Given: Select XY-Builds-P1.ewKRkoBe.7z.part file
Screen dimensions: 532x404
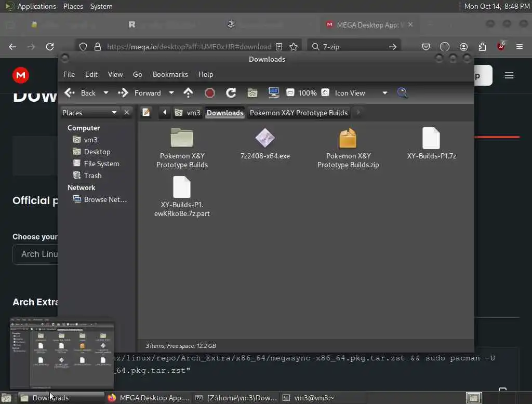Looking at the screenshot, I should coord(182,197).
